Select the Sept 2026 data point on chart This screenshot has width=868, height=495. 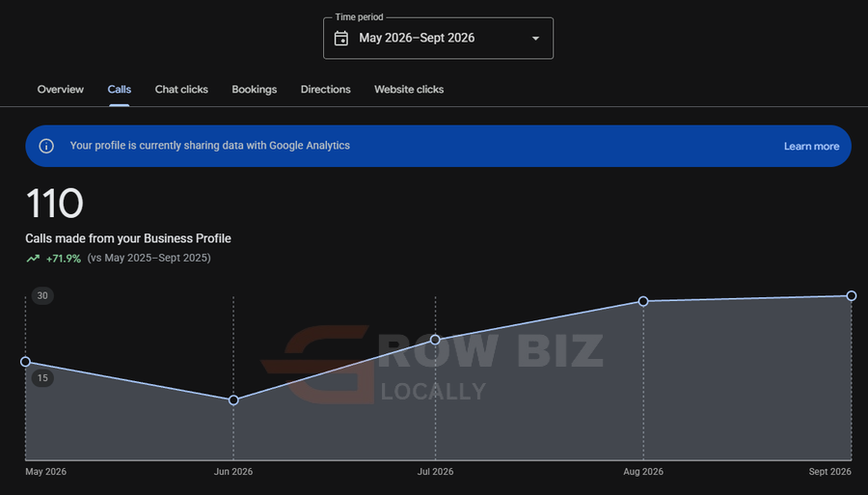tap(852, 295)
